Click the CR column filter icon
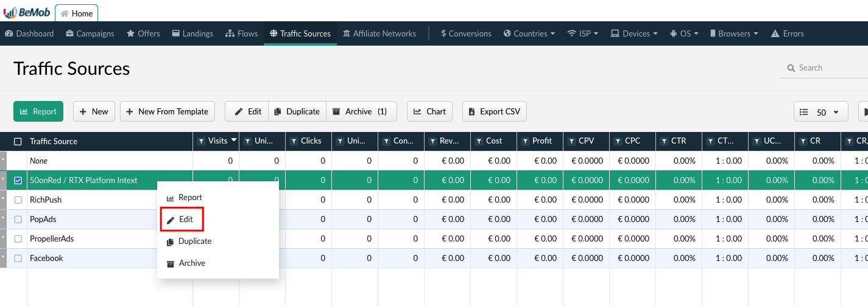Image resolution: width=868 pixels, height=306 pixels. tap(803, 141)
